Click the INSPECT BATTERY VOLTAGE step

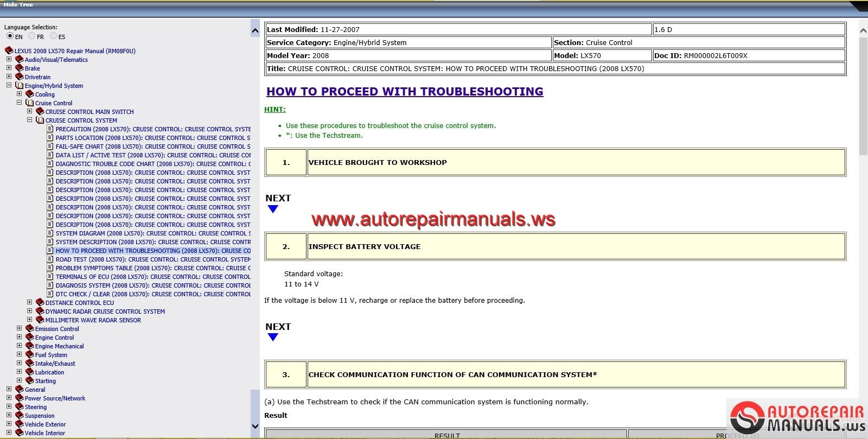tap(576, 246)
